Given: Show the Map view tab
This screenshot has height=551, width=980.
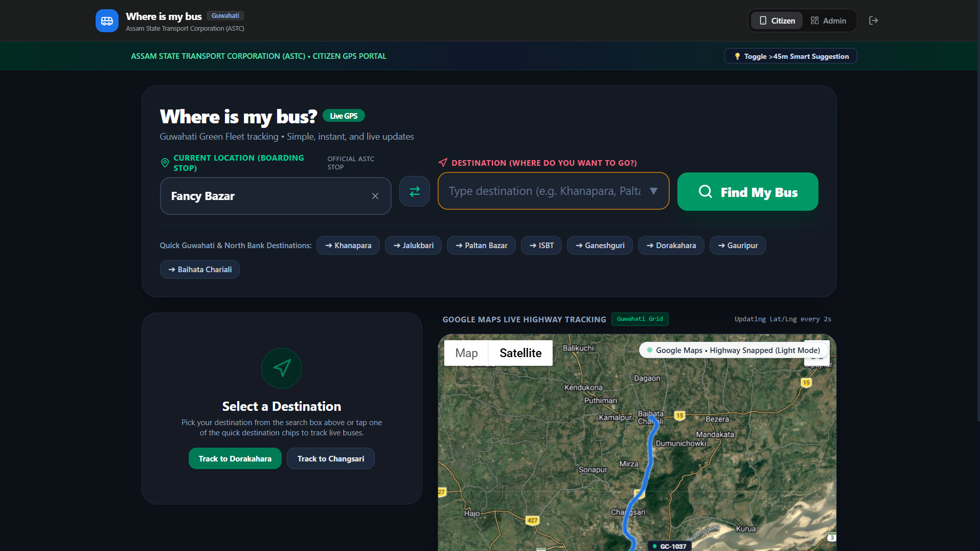Looking at the screenshot, I should 466,353.
